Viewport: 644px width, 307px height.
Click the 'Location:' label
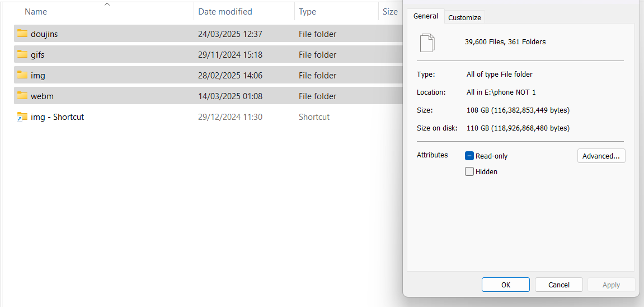click(431, 92)
